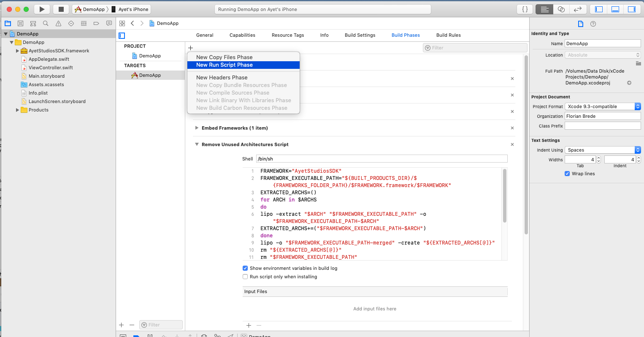Click the Shell path field
Viewport: 644px width, 337px height.
point(382,159)
